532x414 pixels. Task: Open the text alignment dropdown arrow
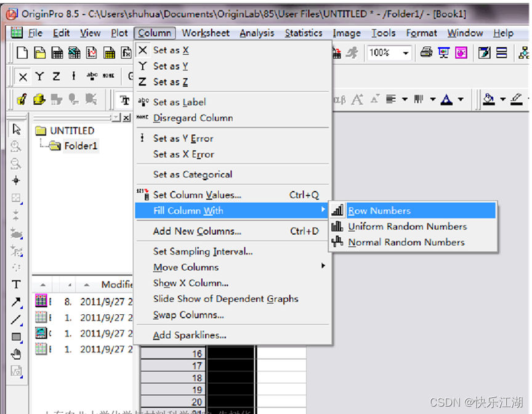405,99
